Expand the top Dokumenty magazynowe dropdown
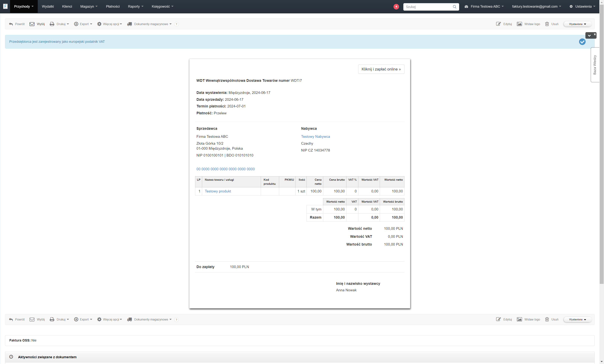The height and width of the screenshot is (364, 604). pyautogui.click(x=149, y=24)
